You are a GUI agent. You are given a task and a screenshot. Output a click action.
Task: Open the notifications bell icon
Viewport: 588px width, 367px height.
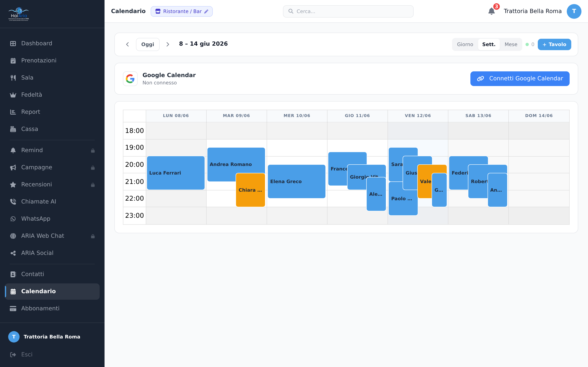pos(491,11)
